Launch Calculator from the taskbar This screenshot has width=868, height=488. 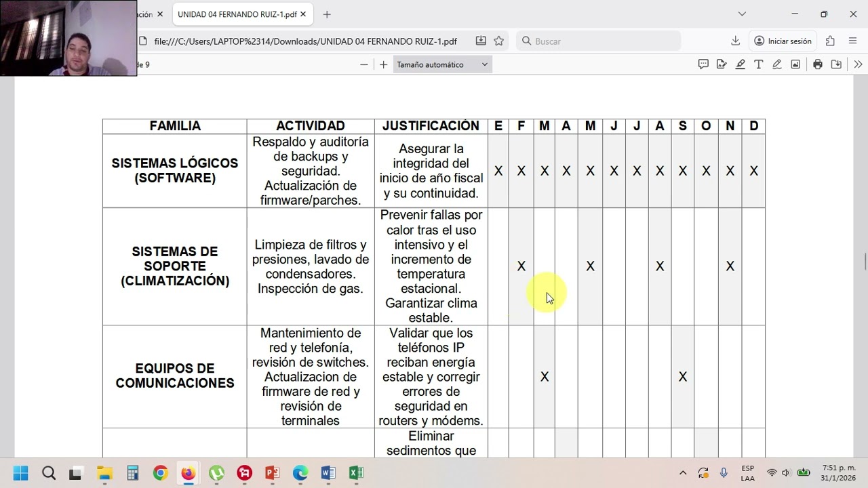pos(132,472)
